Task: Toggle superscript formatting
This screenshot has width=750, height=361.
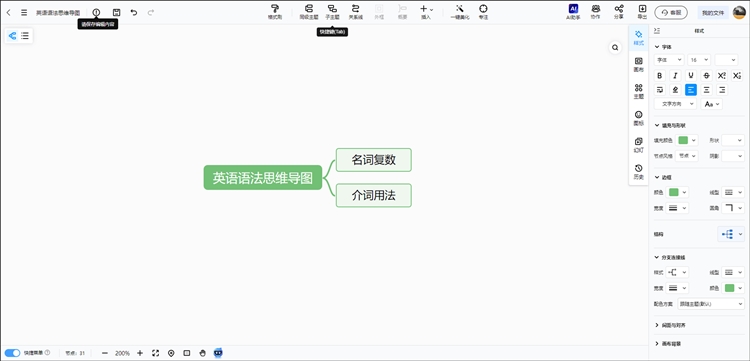Action: [x=722, y=76]
